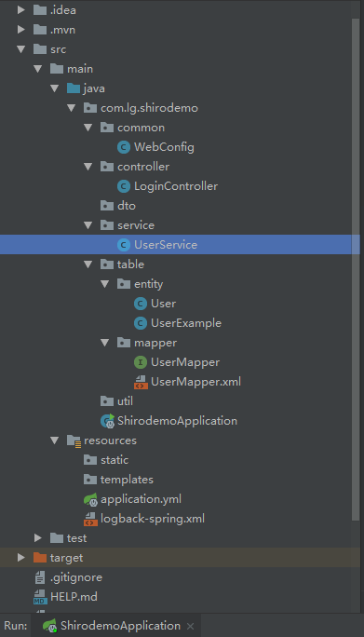Click the resources folder icon
This screenshot has width=364, height=637.
point(74,440)
